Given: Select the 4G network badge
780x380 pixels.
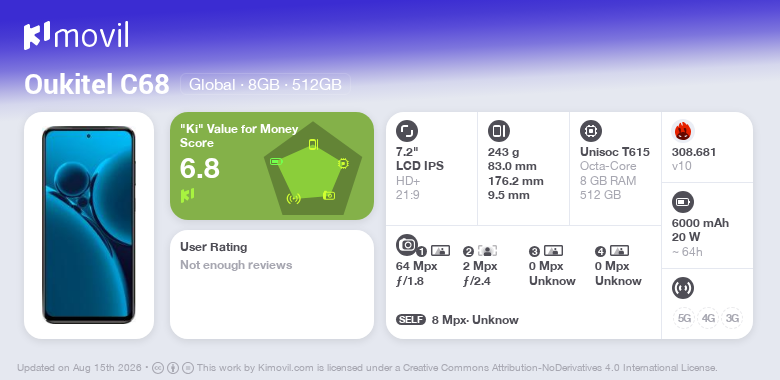Looking at the screenshot, I should click(708, 318).
